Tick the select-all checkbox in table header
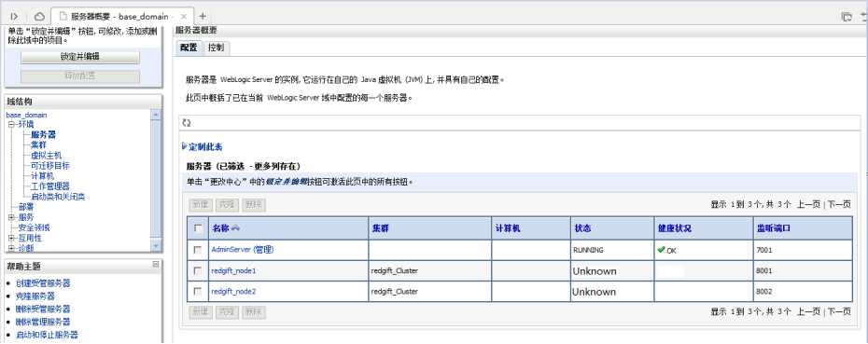The image size is (868, 344). 198,227
